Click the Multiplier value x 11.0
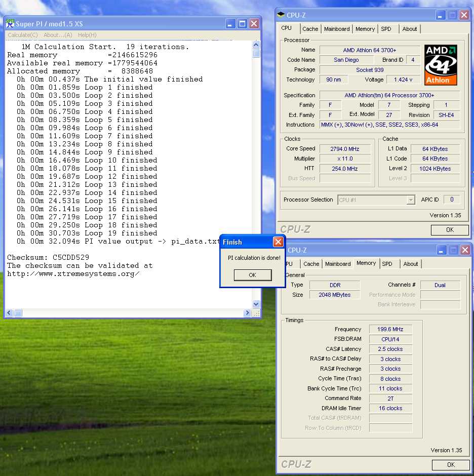The width and height of the screenshot is (474, 476). pos(345,158)
